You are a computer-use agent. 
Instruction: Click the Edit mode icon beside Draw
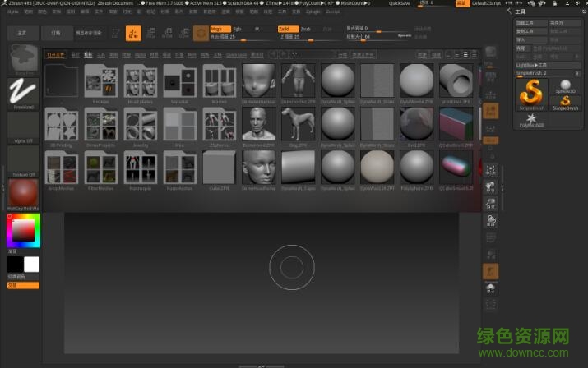coord(114,34)
